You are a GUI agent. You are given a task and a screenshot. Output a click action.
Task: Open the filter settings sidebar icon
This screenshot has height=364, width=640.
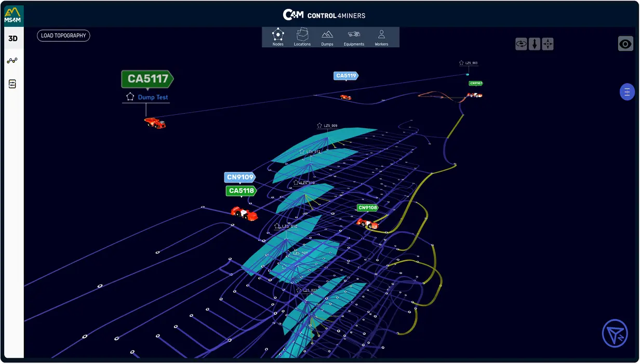click(12, 84)
